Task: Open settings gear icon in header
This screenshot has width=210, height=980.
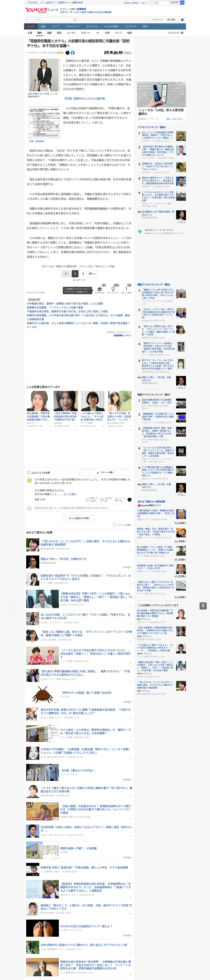Action: (x=182, y=19)
